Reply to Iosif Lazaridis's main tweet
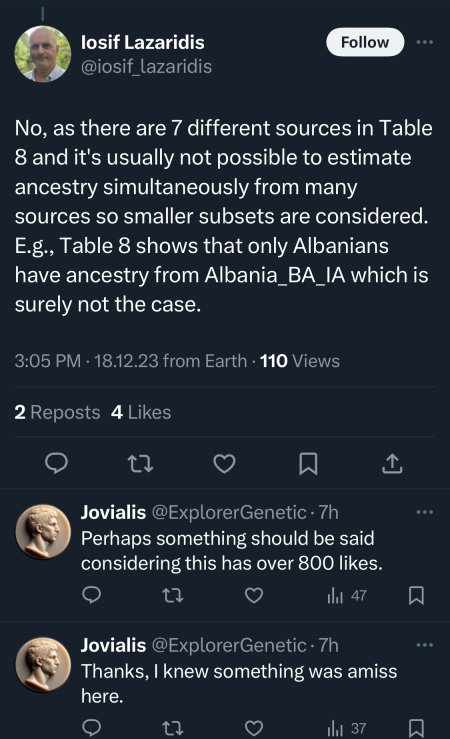This screenshot has height=739, width=450. tap(56, 463)
